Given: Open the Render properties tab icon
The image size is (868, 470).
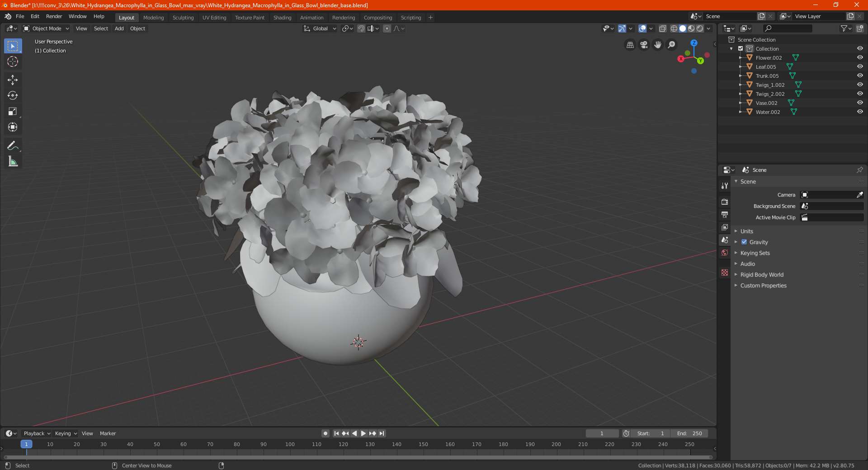Looking at the screenshot, I should [x=725, y=202].
